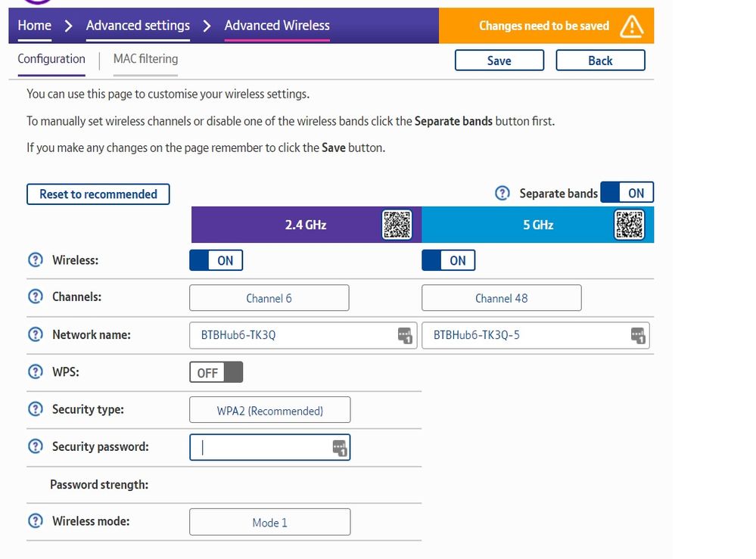Toggle the Separate bands switch
This screenshot has width=756, height=559.
[x=627, y=192]
